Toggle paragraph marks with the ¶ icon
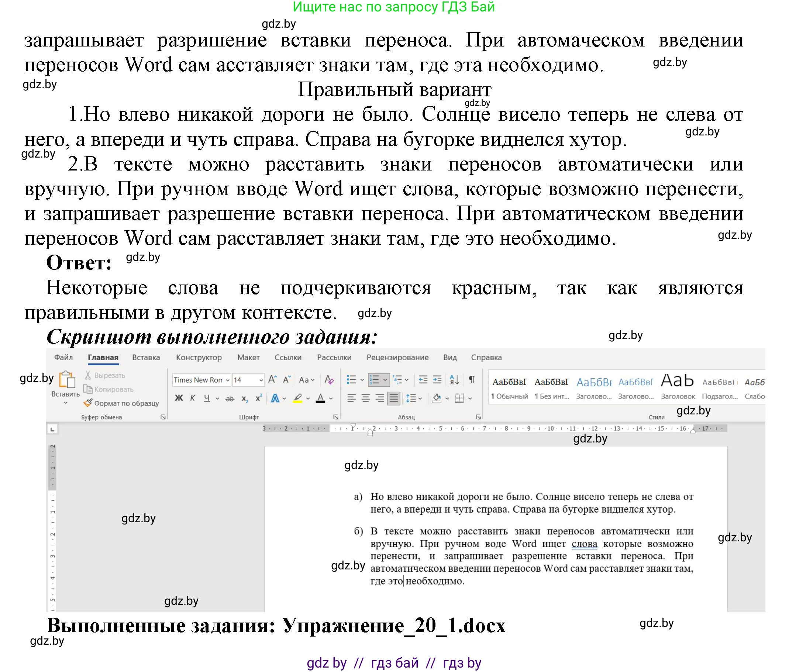Viewport: 789px width, 672px height. pos(472,380)
